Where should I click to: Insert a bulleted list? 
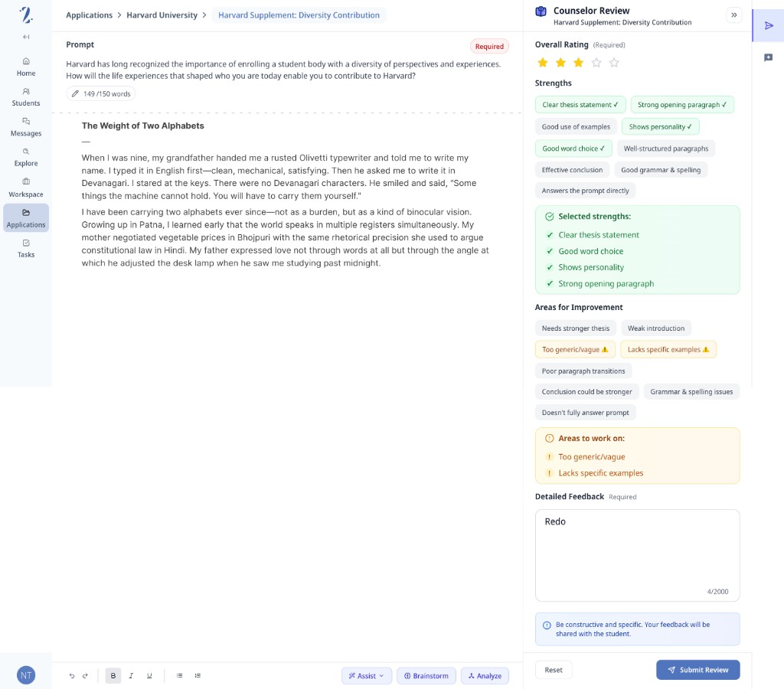point(179,675)
